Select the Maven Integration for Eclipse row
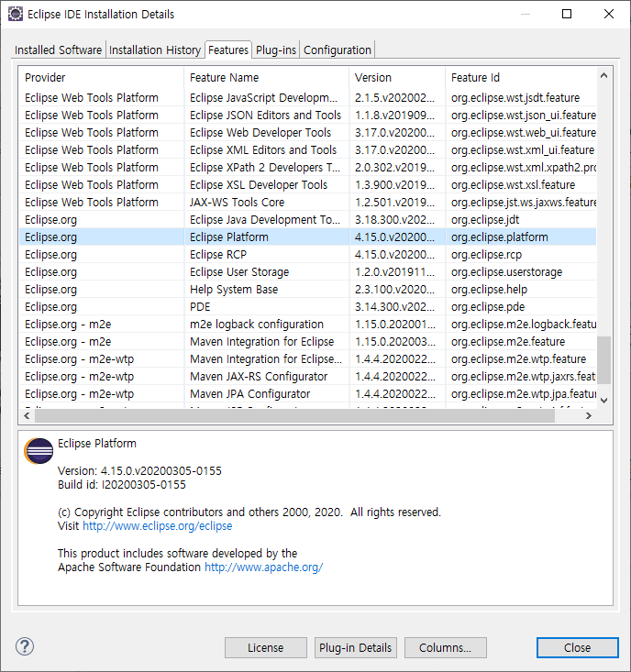 [x=307, y=342]
